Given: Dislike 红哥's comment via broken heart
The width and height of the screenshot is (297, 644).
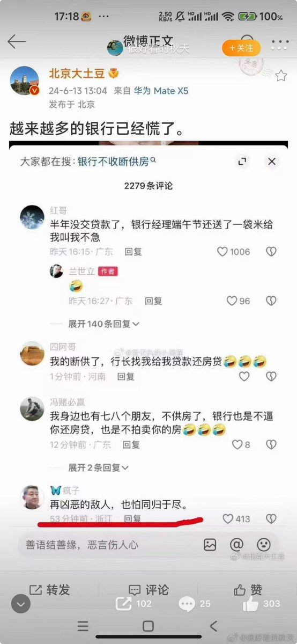Looking at the screenshot, I should pyautogui.click(x=271, y=252).
